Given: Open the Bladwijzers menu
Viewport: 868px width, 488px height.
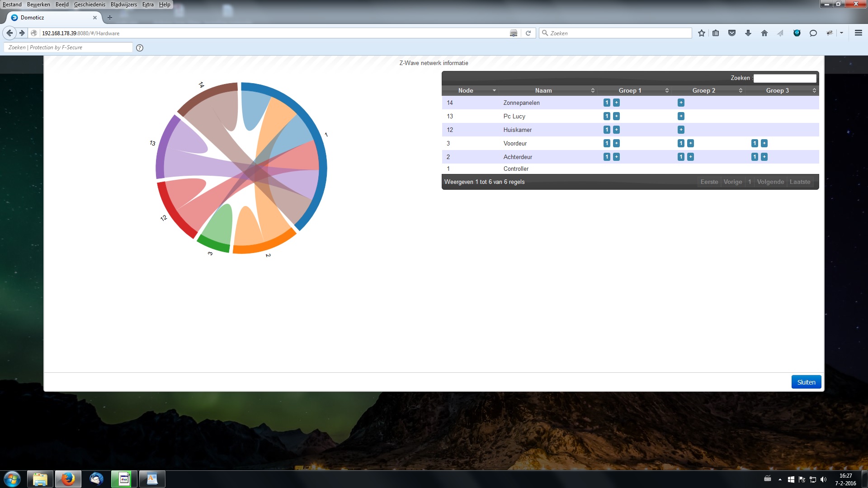Looking at the screenshot, I should (x=123, y=5).
